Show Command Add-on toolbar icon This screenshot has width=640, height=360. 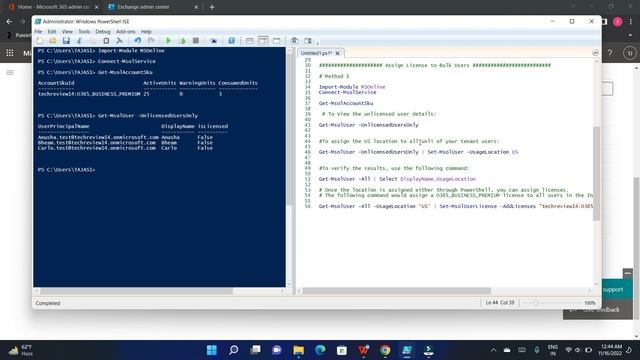(308, 41)
